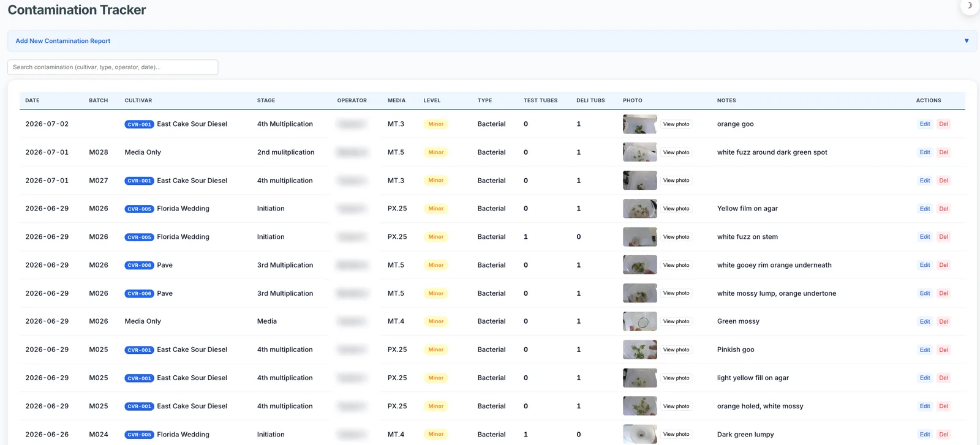
Task: Click CVR-005 badge in the Dark green lumpy row
Action: [139, 434]
